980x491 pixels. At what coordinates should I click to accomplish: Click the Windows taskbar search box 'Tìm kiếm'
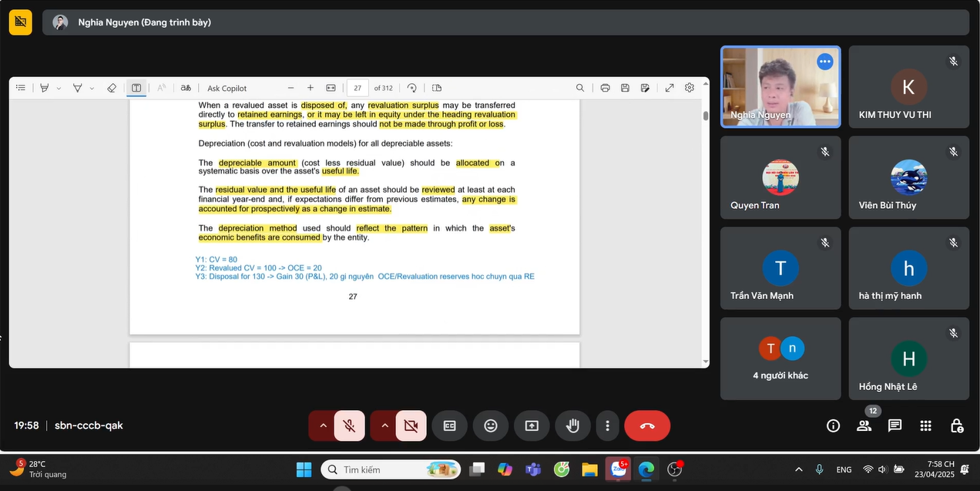(391, 469)
